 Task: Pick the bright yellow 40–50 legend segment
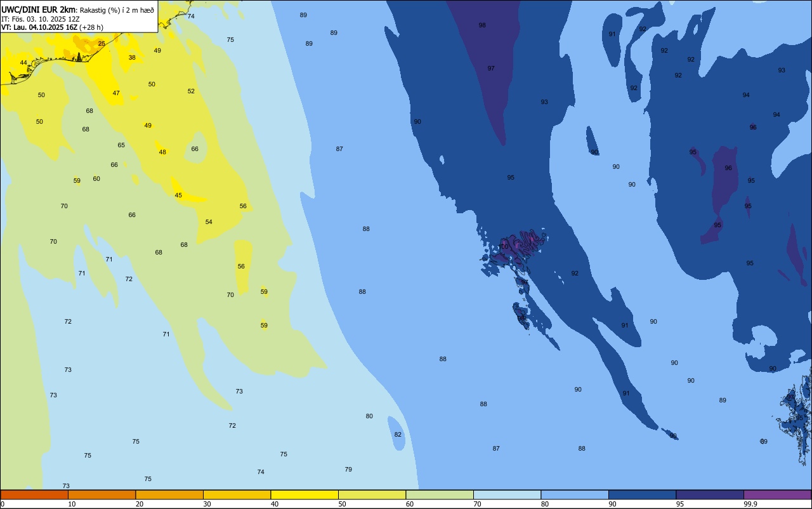click(x=304, y=494)
